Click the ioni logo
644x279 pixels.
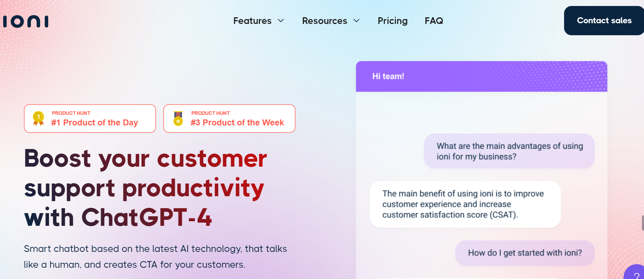tap(25, 21)
